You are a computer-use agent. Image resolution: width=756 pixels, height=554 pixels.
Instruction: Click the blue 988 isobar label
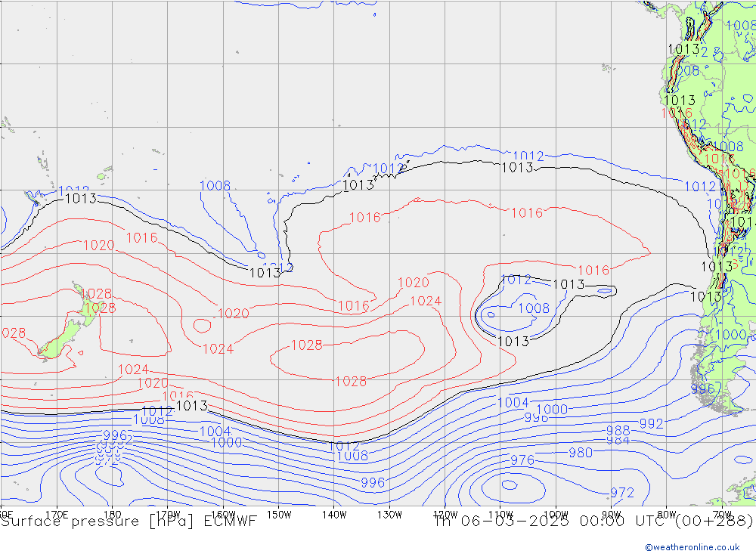point(618,430)
